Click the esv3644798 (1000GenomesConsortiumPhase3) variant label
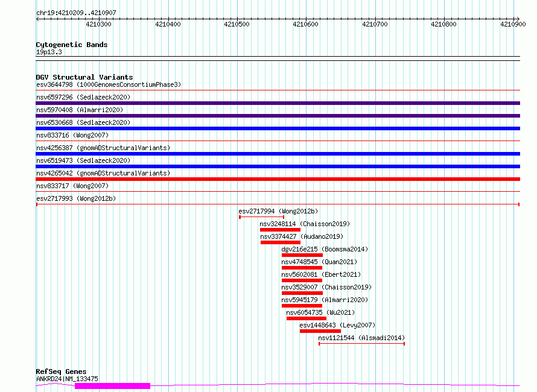 (109, 84)
